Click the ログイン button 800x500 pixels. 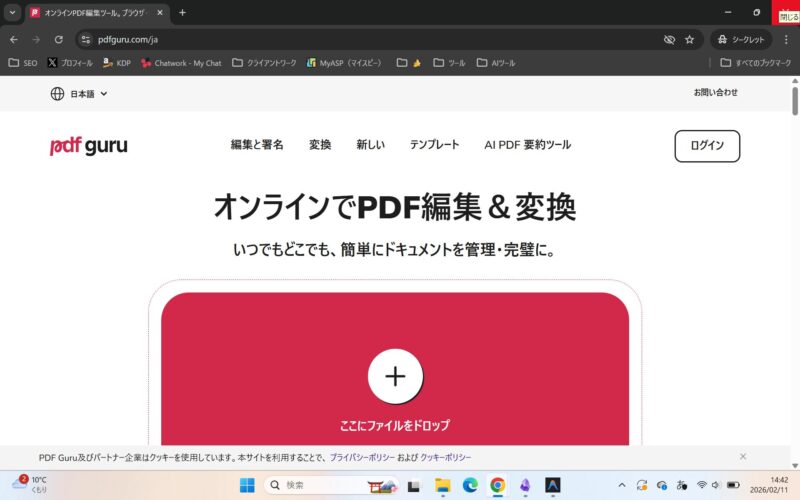point(707,146)
